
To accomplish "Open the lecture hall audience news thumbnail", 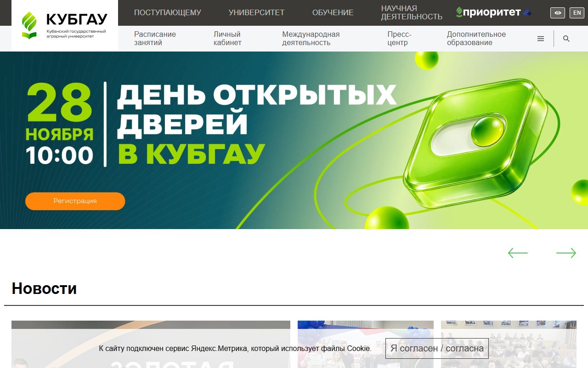I will point(509,344).
